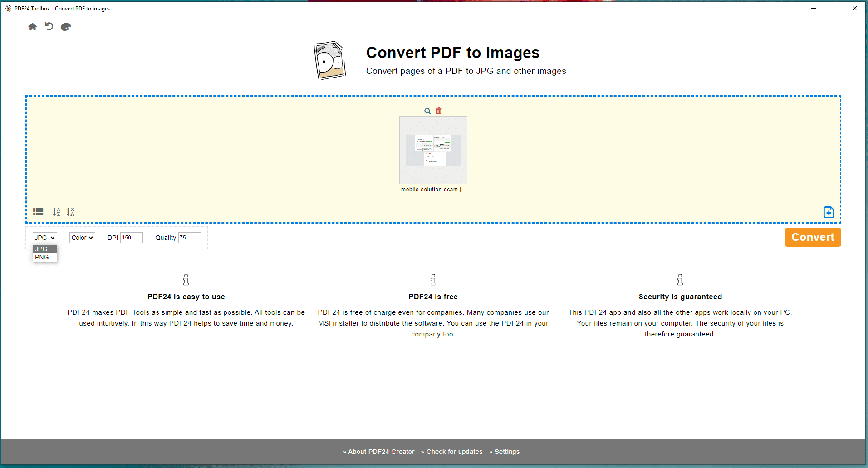Select JPG option in format list
The image size is (868, 468).
[45, 249]
